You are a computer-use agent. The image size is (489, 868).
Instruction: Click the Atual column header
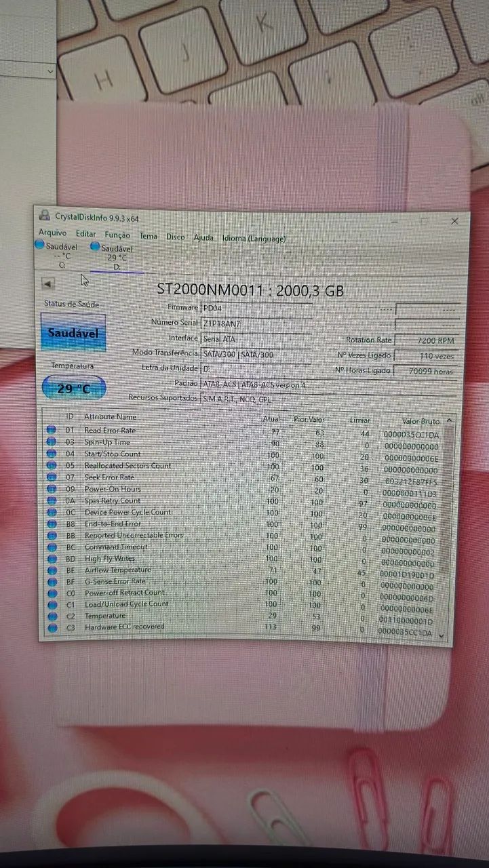tap(271, 419)
